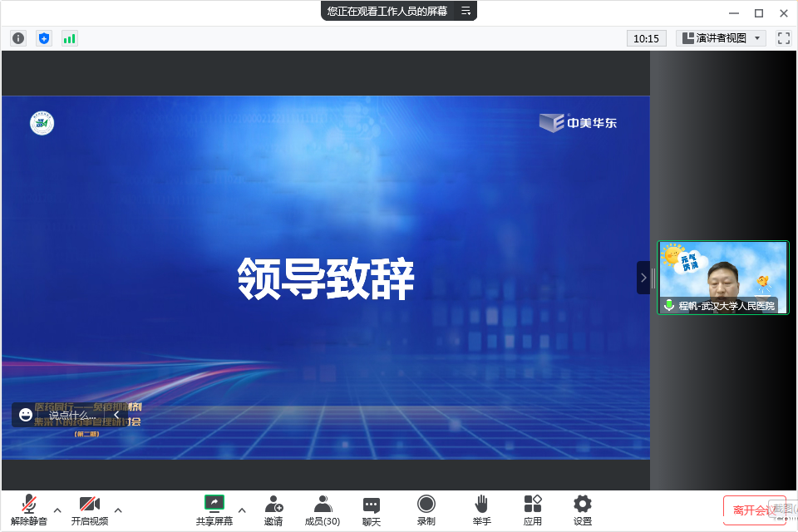Open the screen-sharing banner menu icon
This screenshot has width=798, height=532.
(466, 11)
